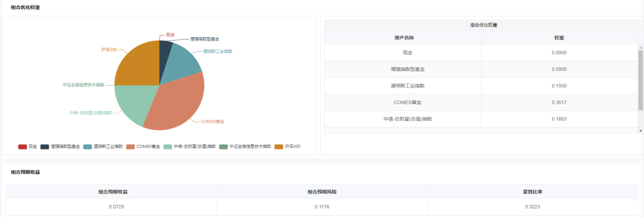Click the 中债-总财富(总值)指数 pie chart label

click(91, 113)
